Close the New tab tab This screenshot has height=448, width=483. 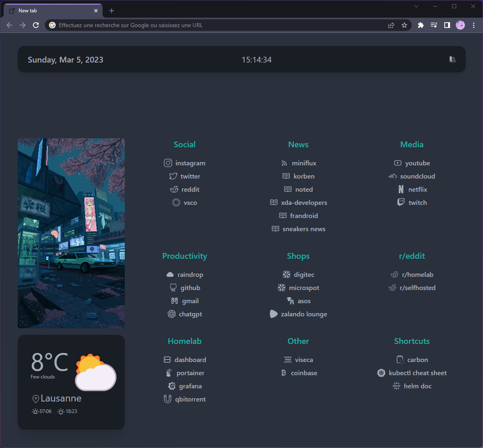pyautogui.click(x=96, y=11)
